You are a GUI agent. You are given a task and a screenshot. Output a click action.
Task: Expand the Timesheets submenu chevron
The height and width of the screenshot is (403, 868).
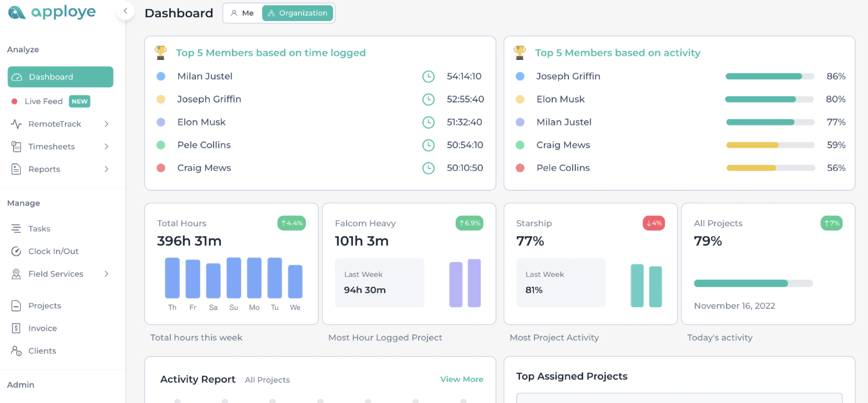click(106, 147)
